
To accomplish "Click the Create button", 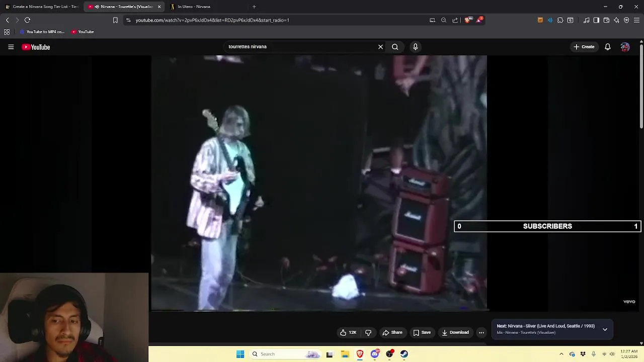I will 584,47.
